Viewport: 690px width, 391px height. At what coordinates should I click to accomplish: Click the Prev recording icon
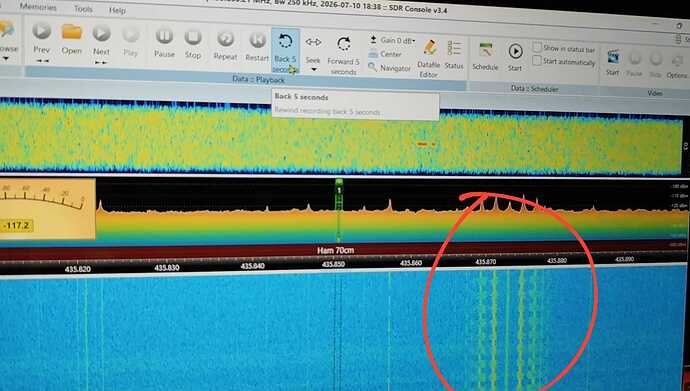42,31
